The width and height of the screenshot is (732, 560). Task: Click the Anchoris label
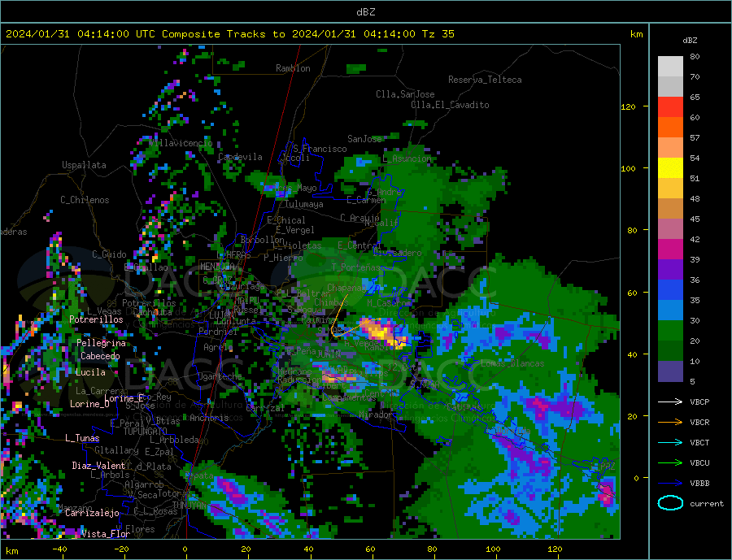click(209, 418)
